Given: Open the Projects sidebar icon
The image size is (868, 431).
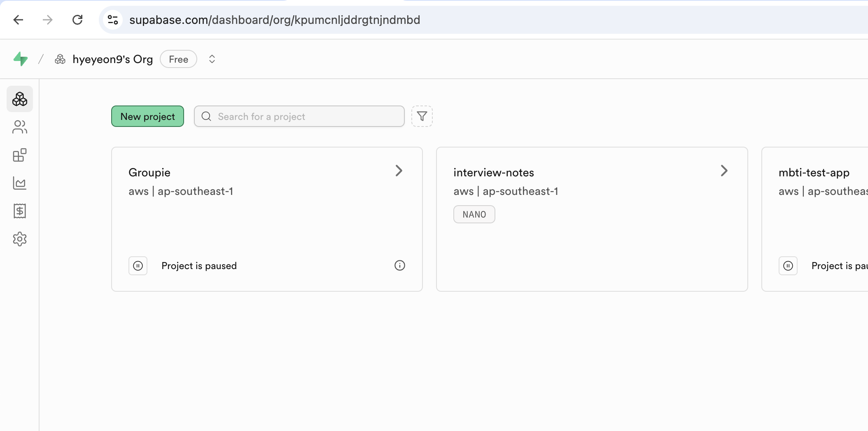Looking at the screenshot, I should [20, 99].
